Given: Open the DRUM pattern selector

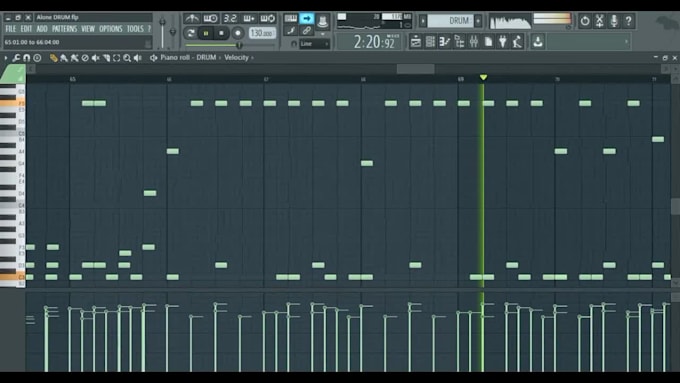Looking at the screenshot, I should [450, 20].
